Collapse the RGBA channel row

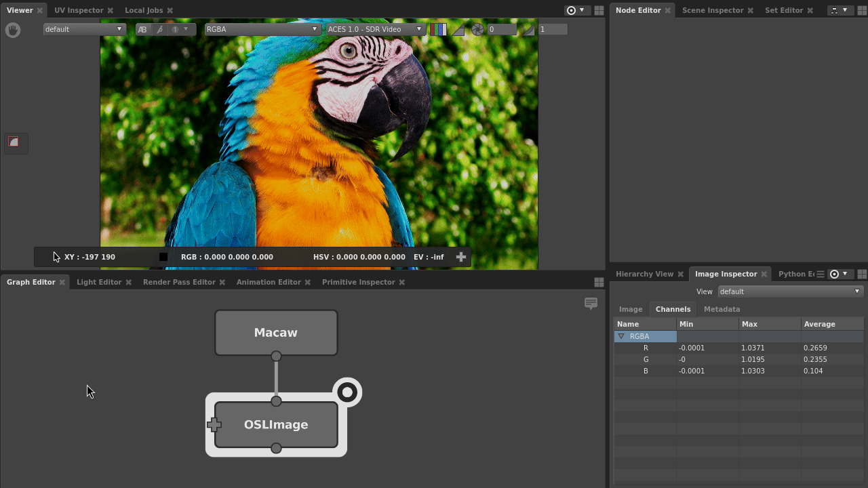620,336
